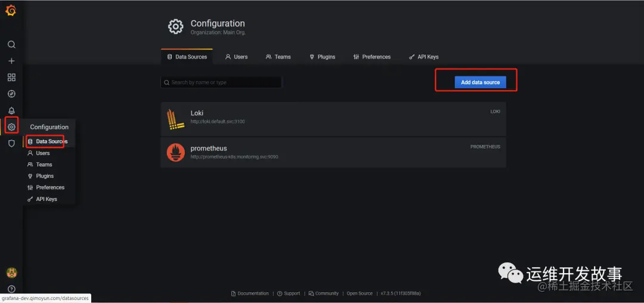
Task: Click the Loki URL text
Action: coord(218,122)
